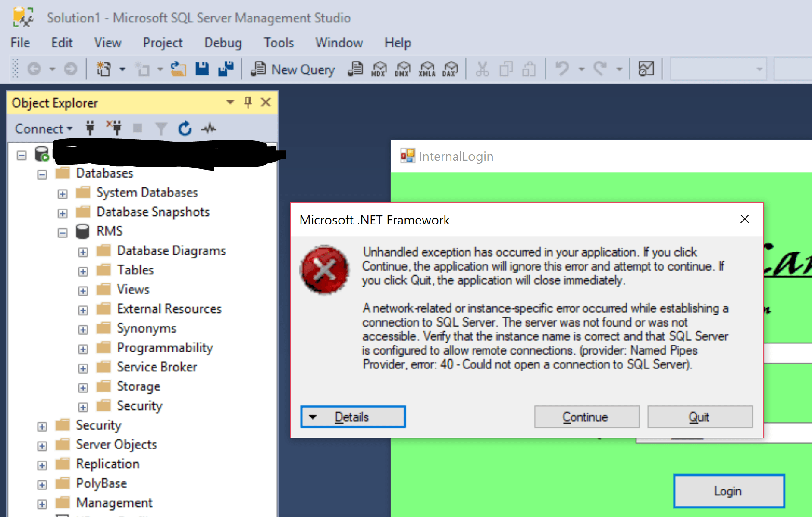This screenshot has width=812, height=517.
Task: Close the Object Explorer panel
Action: coord(266,103)
